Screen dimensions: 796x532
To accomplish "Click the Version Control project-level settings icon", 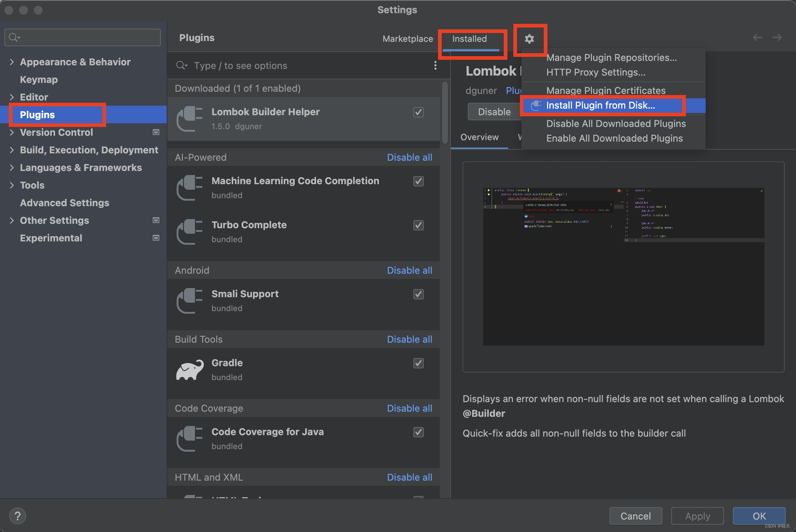I will 156,132.
